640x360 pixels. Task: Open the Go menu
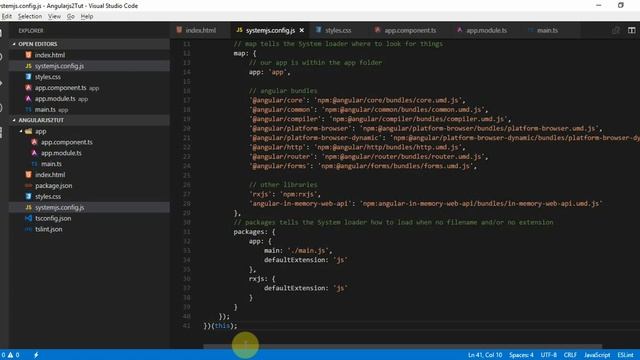point(71,16)
